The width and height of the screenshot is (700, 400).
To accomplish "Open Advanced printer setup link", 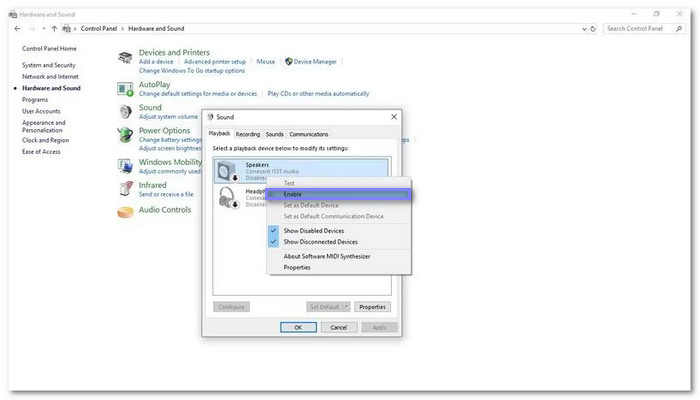I will click(x=215, y=62).
